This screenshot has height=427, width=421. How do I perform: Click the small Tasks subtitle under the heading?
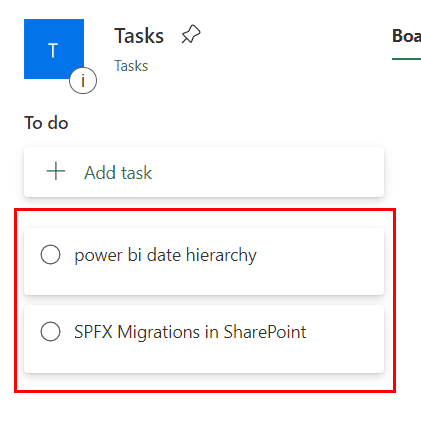pyautogui.click(x=131, y=66)
